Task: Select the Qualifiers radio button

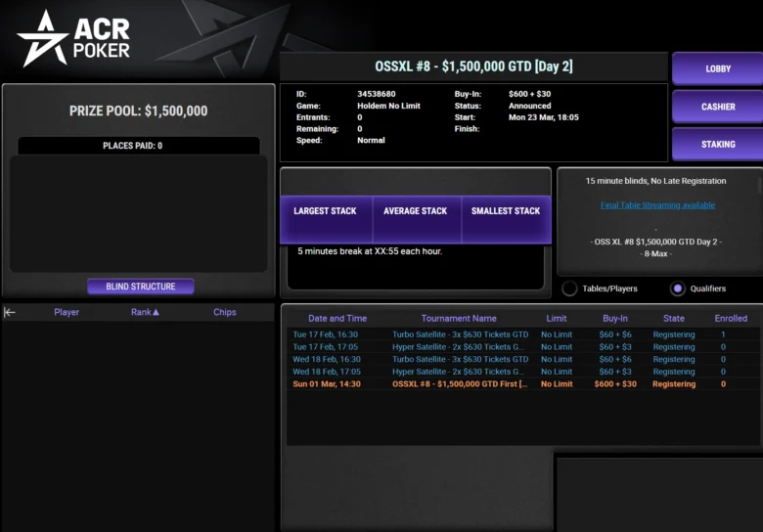Action: click(677, 288)
